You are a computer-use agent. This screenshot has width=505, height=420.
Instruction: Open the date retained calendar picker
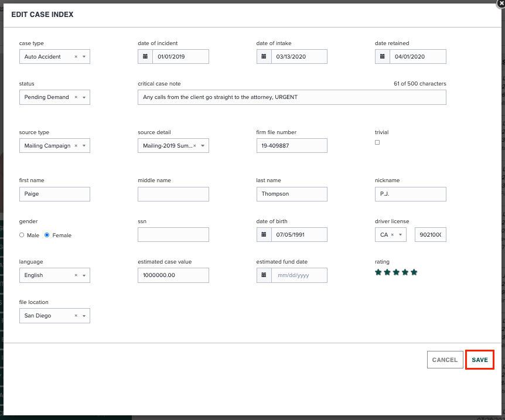pos(383,56)
